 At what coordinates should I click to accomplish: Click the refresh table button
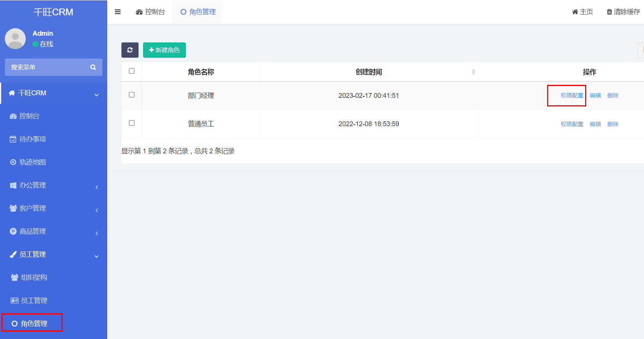coord(130,50)
